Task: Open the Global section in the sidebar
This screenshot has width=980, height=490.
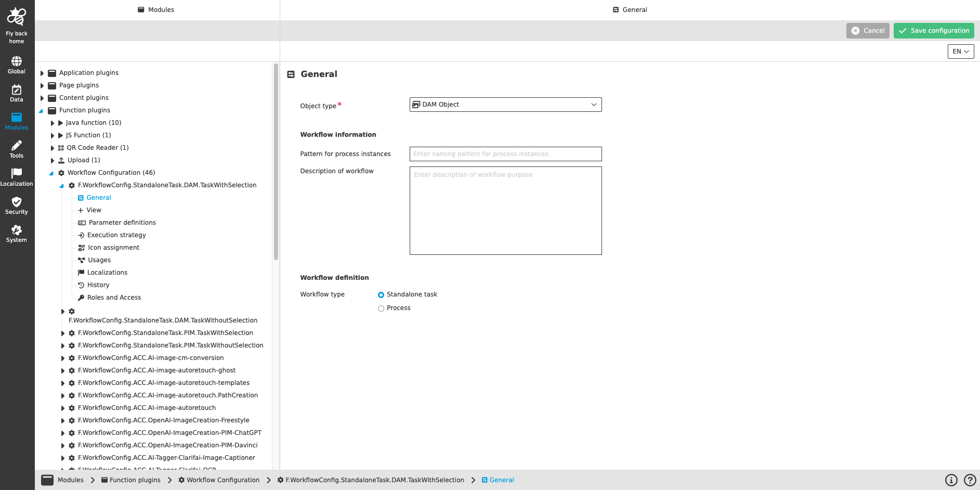Action: [x=16, y=63]
